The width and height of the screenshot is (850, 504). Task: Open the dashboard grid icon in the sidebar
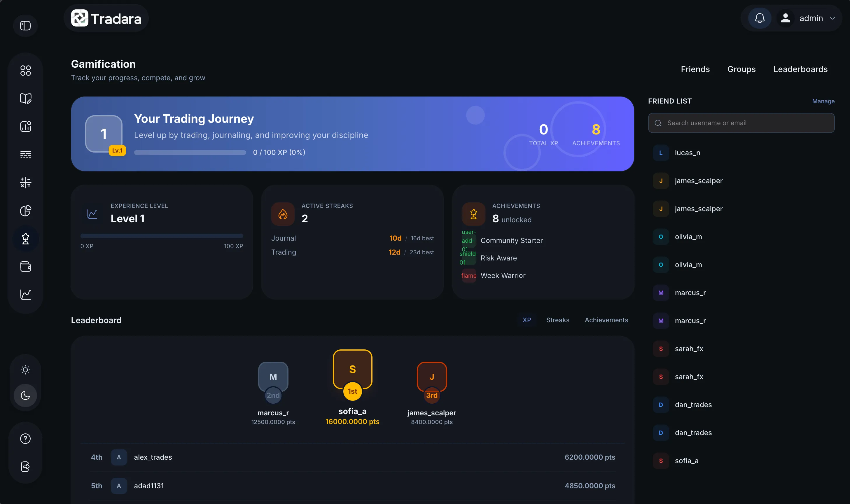(25, 71)
